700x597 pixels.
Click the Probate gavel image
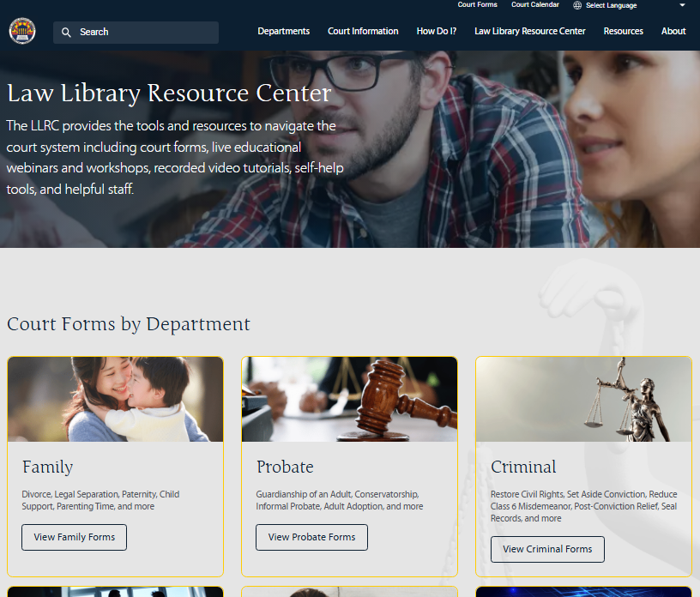tap(349, 399)
